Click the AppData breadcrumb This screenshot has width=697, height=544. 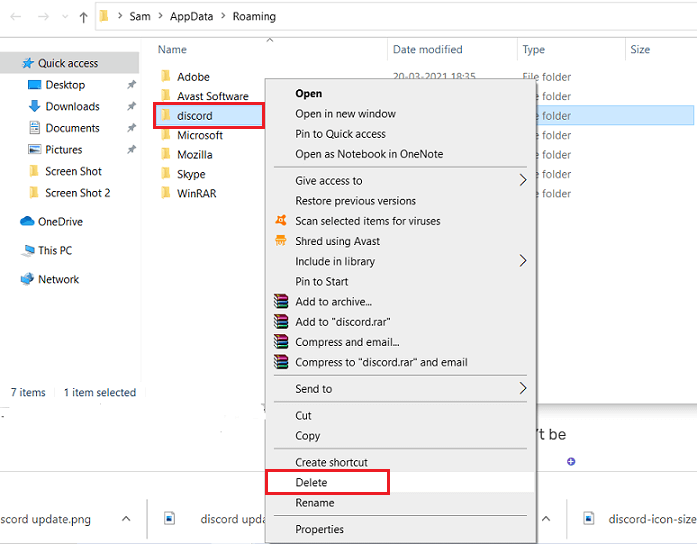tap(192, 16)
